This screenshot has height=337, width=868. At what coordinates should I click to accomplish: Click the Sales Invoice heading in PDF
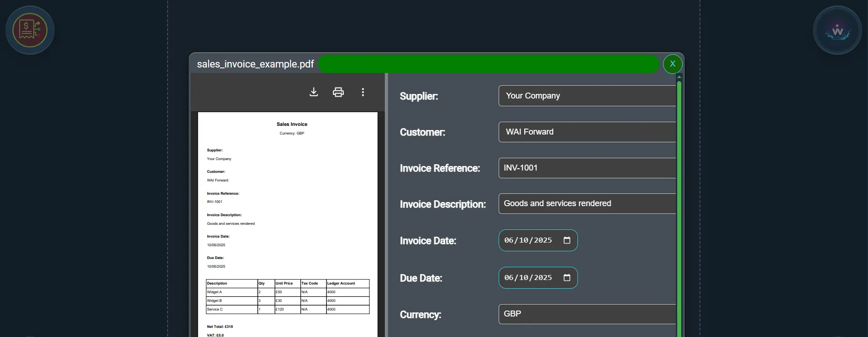click(x=292, y=124)
